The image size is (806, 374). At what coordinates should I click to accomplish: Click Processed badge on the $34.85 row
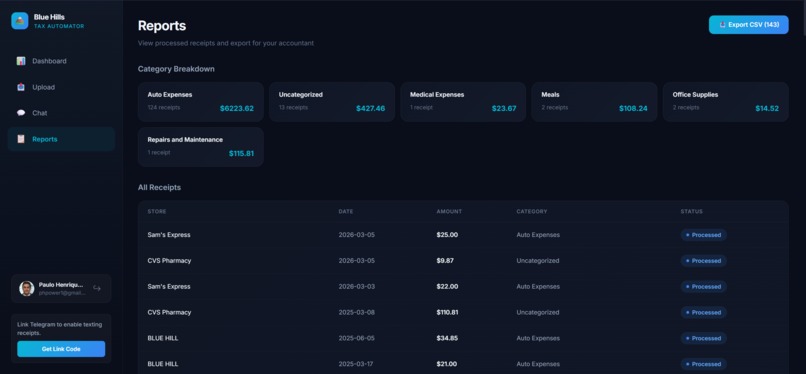pos(704,338)
